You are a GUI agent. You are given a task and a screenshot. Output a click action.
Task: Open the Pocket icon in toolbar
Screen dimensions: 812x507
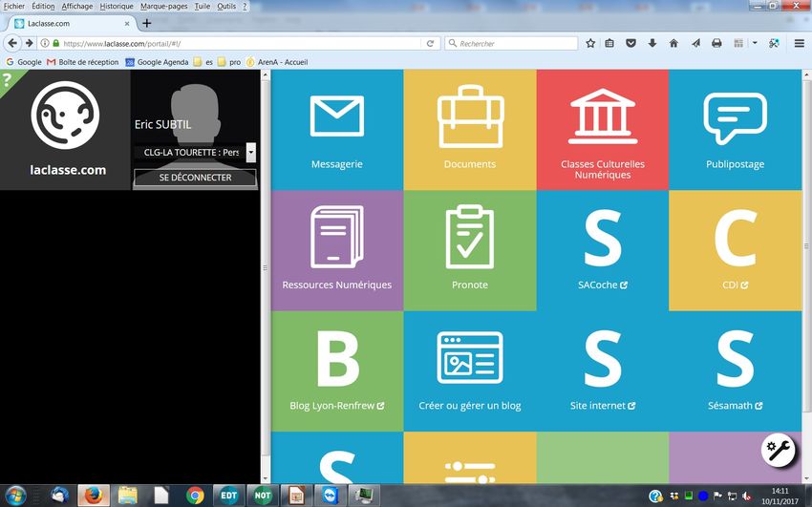coord(630,44)
